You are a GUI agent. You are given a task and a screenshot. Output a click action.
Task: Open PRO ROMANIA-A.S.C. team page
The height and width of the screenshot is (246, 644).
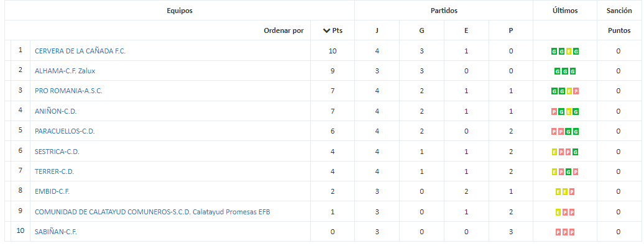coord(68,91)
